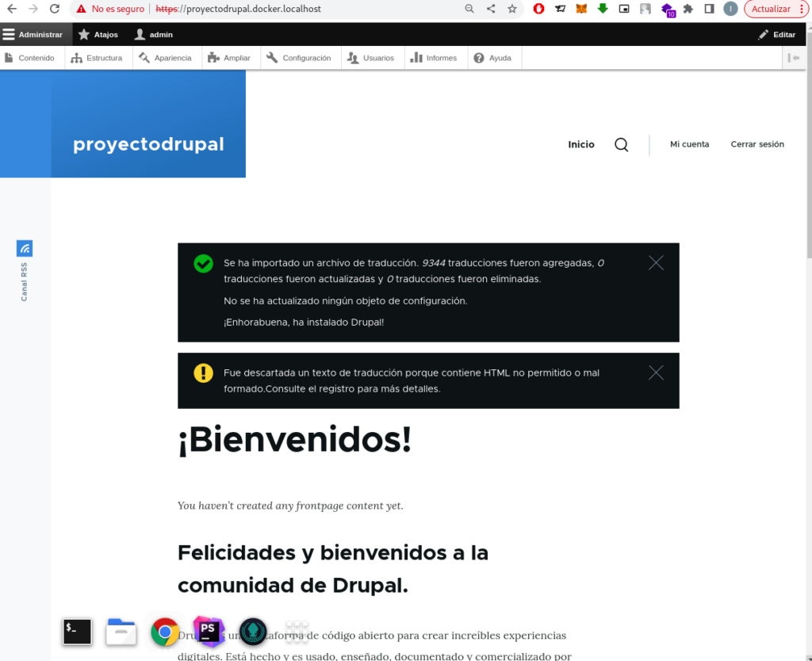
Task: Click the green success checkmark icon
Action: tap(203, 263)
